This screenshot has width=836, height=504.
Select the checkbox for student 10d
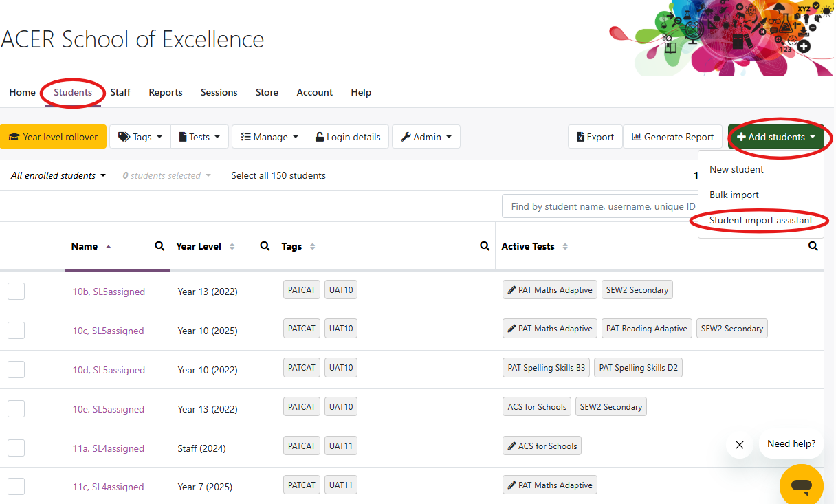(16, 370)
